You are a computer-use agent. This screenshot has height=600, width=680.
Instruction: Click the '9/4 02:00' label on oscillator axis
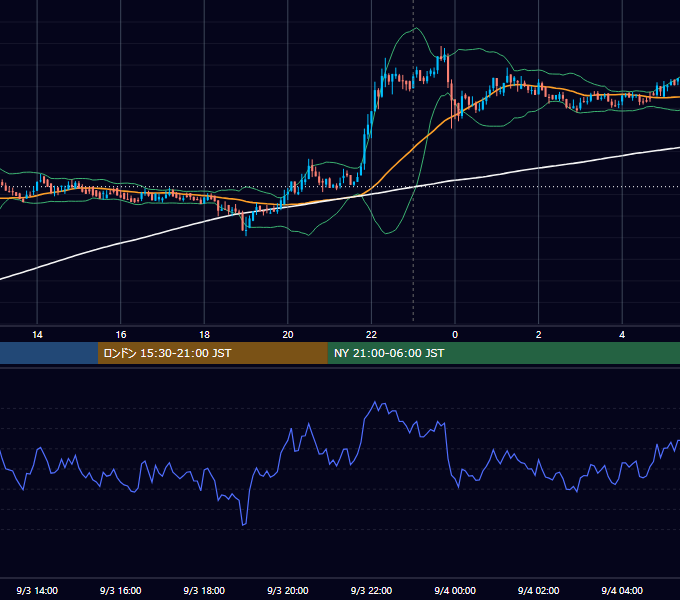coord(538,590)
